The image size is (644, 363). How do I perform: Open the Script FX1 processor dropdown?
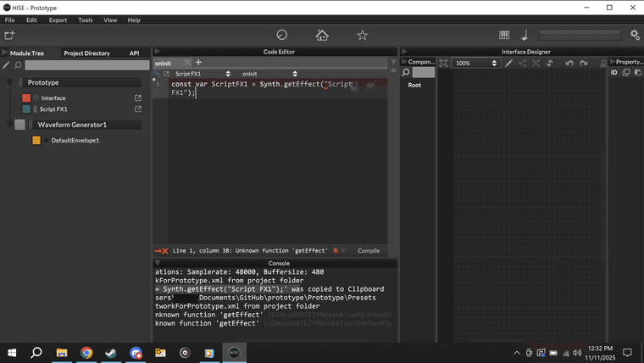[202, 74]
